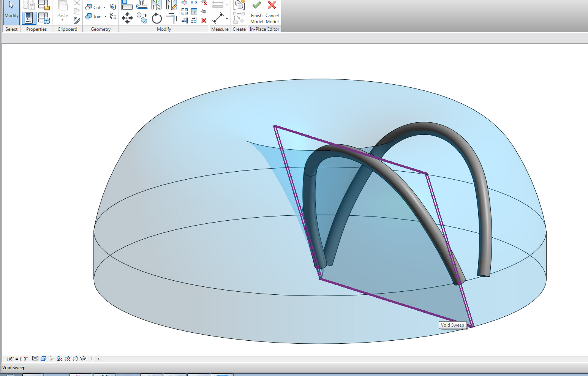This screenshot has height=376, width=588.
Task: Click the red Delete icon
Action: click(x=204, y=21)
